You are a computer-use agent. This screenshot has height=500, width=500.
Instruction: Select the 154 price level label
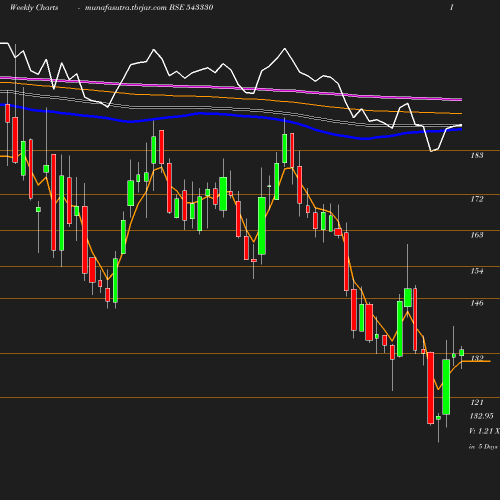coord(477,271)
